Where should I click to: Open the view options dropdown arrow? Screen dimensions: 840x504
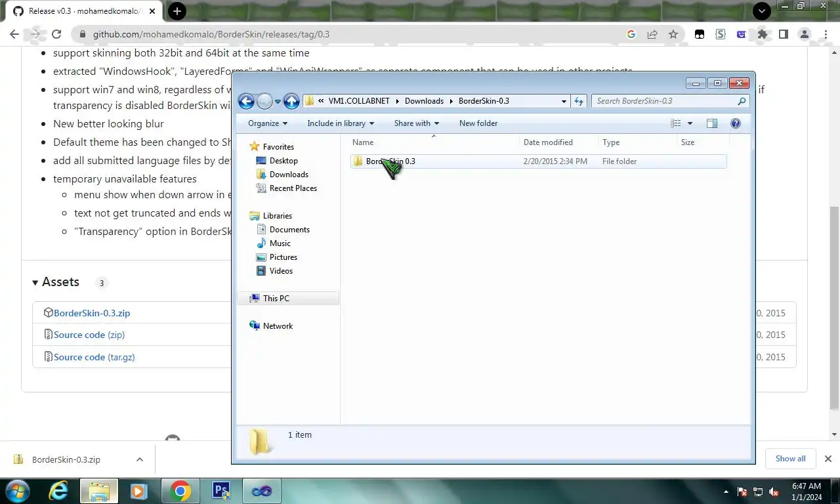click(x=690, y=123)
